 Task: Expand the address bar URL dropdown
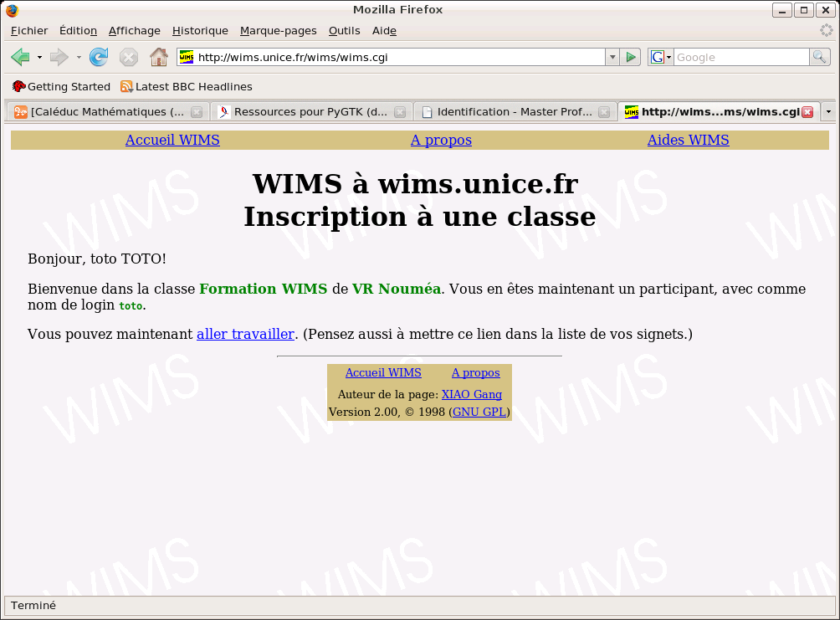[x=612, y=57]
